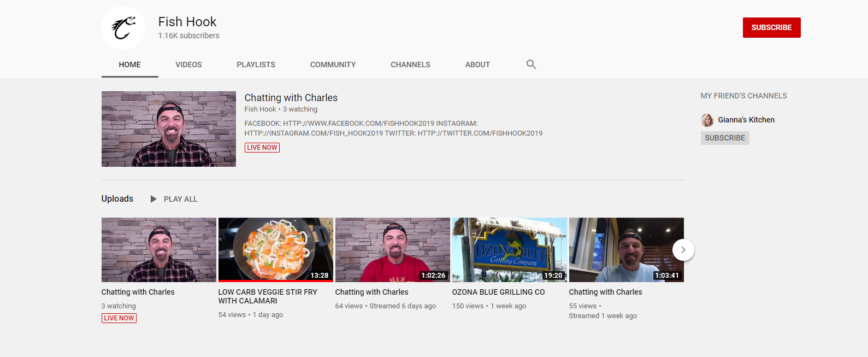This screenshot has width=868, height=357.
Task: Open the channel search magnifier icon
Action: point(531,65)
